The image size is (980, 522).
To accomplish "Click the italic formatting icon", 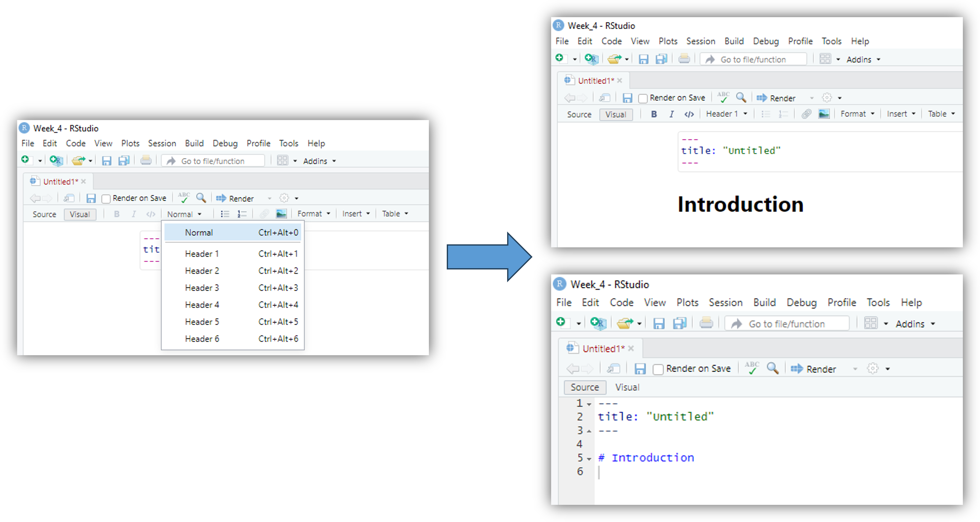I will tap(671, 114).
